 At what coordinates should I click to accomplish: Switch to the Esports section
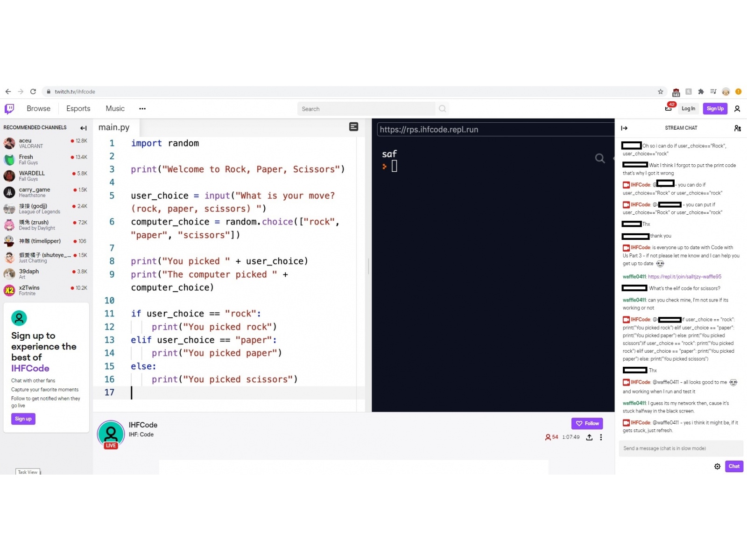tap(78, 108)
